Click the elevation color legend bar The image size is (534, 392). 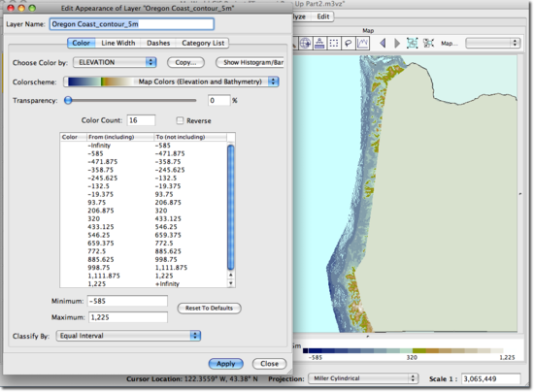[x=403, y=350]
